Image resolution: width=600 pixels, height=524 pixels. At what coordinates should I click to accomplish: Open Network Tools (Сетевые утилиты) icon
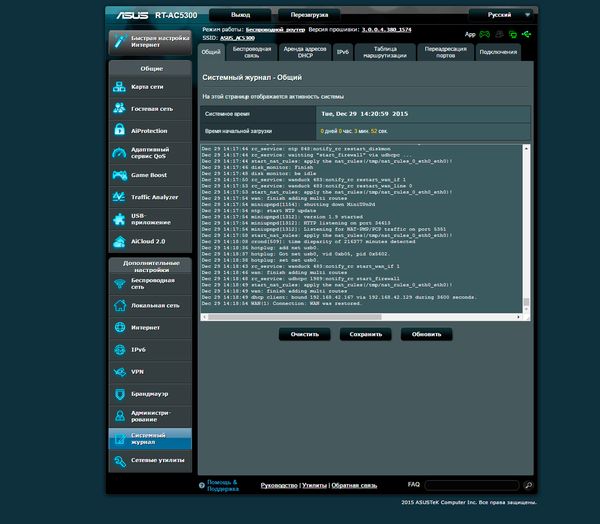coord(120,461)
